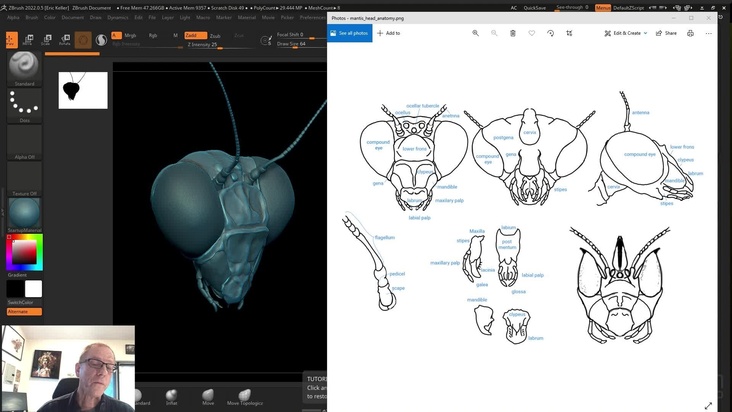Toggle Zsub sculpt mode
The image size is (732, 412).
(215, 35)
